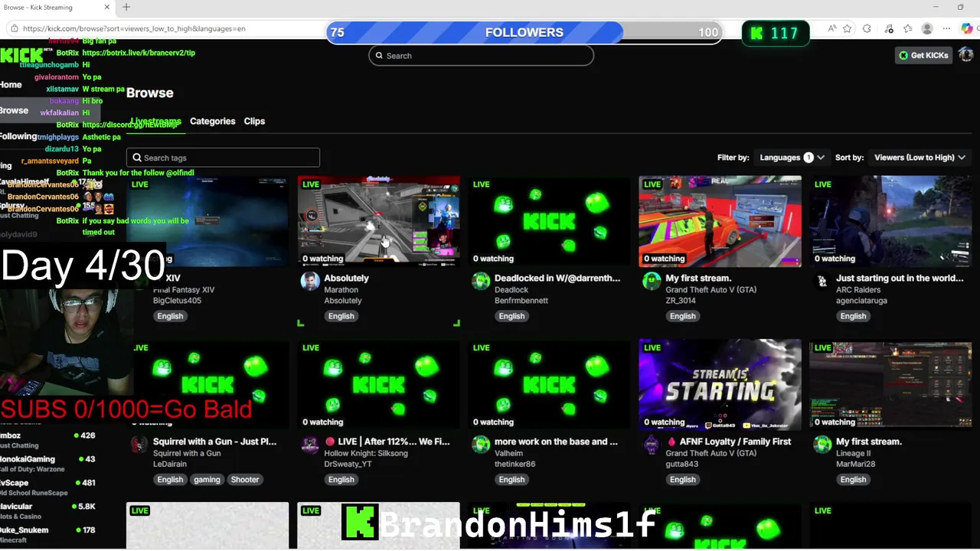Screen dimensions: 980x551
Task: Click the main Search field
Action: point(481,56)
